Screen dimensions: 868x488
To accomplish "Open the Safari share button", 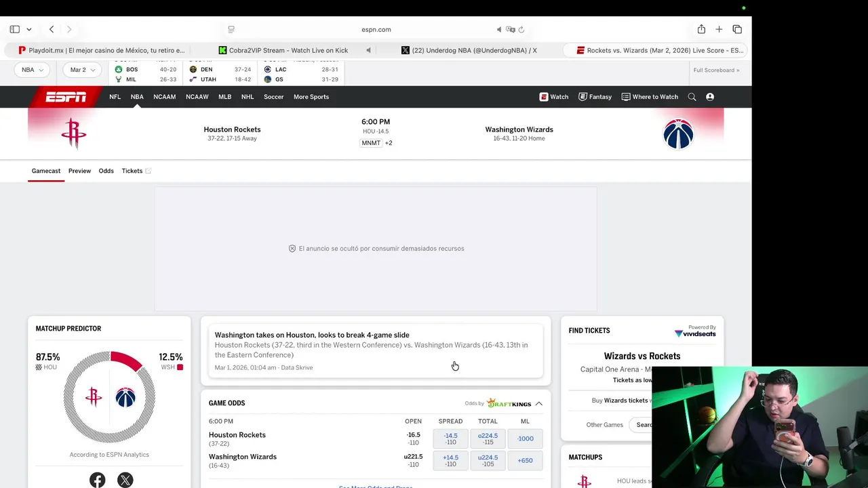I will 701,29.
